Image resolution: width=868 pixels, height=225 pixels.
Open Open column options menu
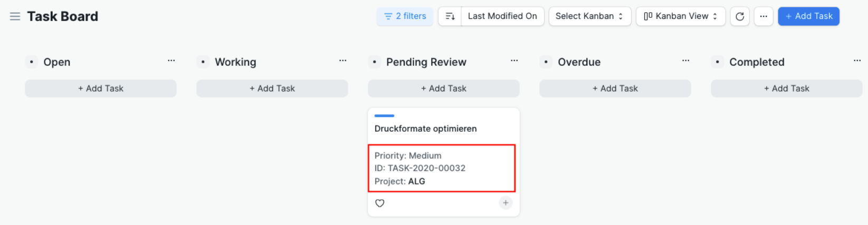(x=171, y=61)
